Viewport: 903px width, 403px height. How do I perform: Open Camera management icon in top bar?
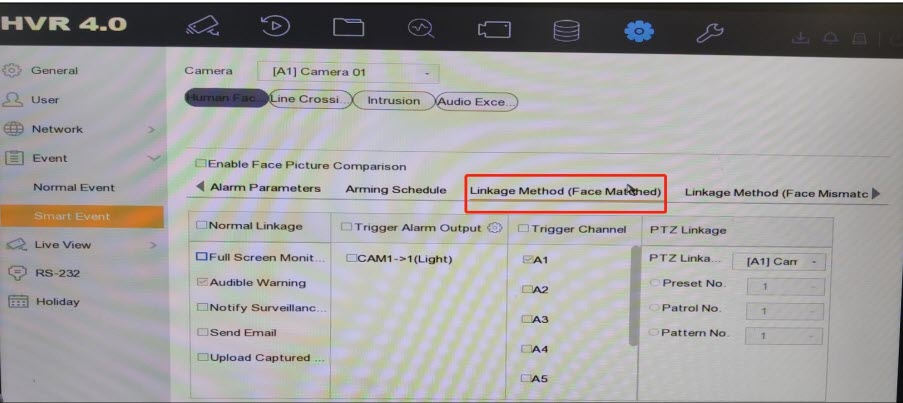(493, 30)
